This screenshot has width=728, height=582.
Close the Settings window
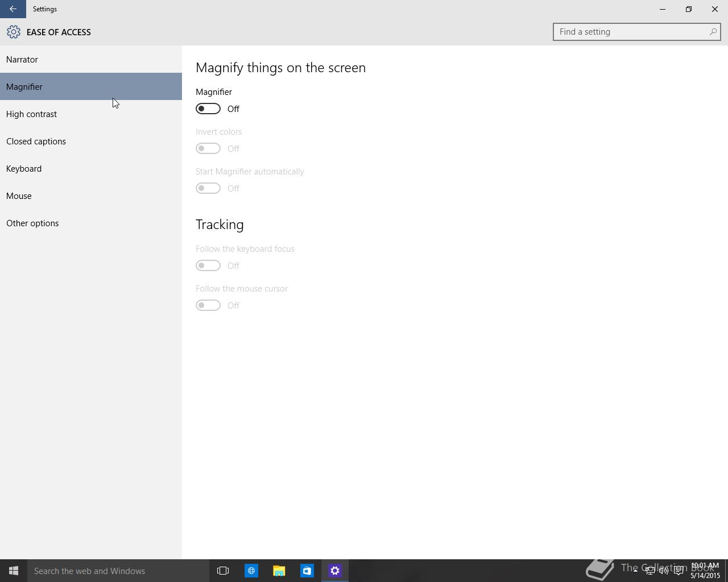(x=715, y=9)
